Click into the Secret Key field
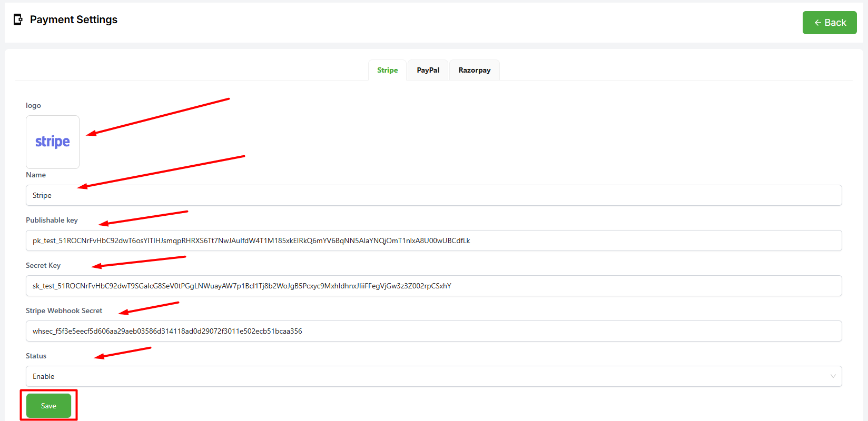This screenshot has height=421, width=868. coord(434,286)
